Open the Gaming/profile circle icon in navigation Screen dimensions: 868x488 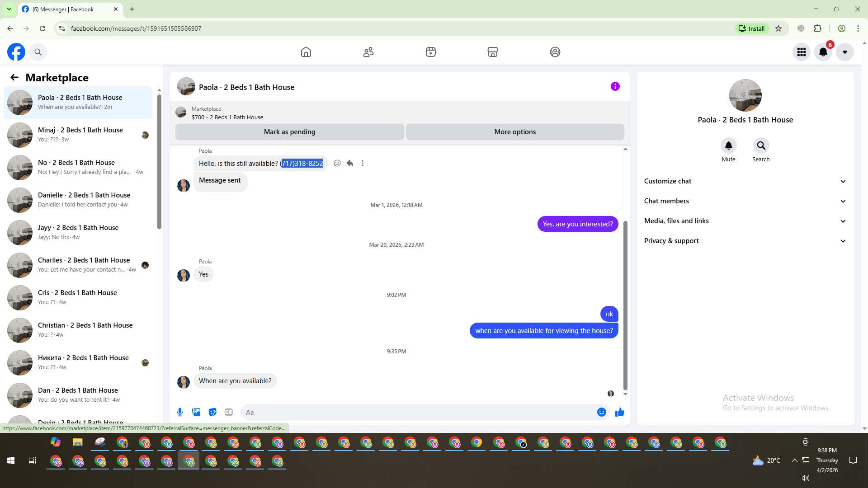click(x=555, y=52)
